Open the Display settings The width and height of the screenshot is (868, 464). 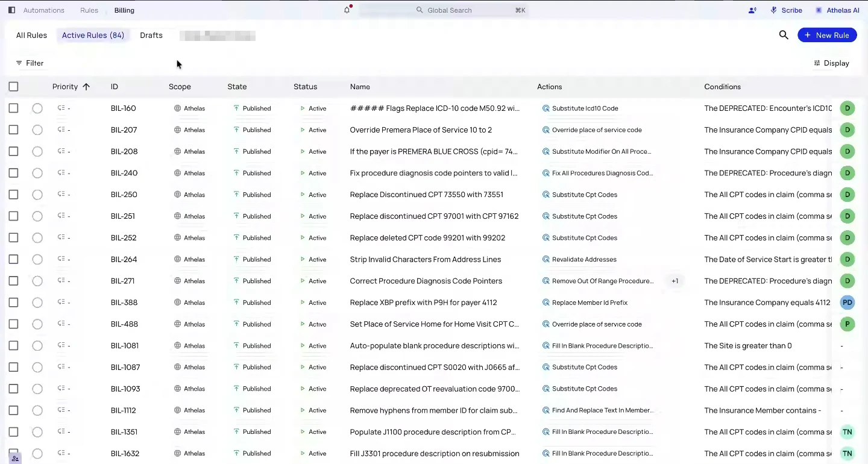click(x=831, y=63)
